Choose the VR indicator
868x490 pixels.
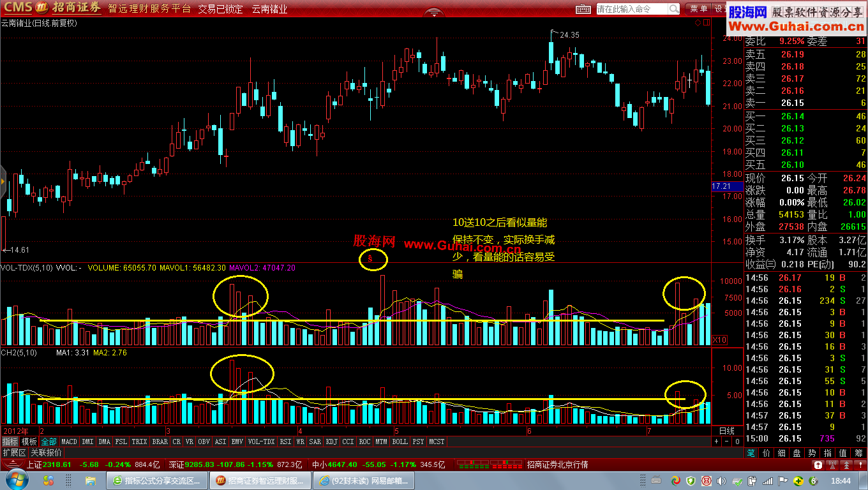coord(190,442)
